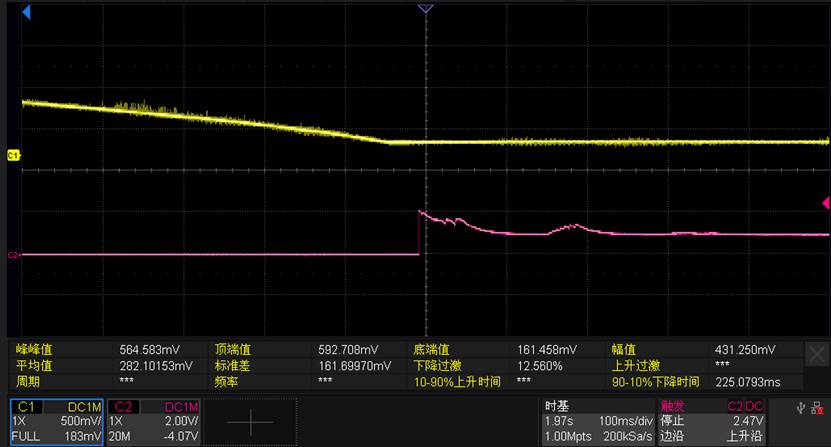This screenshot has width=831, height=447.
Task: Click the plus box to add a channel
Action: 251,422
